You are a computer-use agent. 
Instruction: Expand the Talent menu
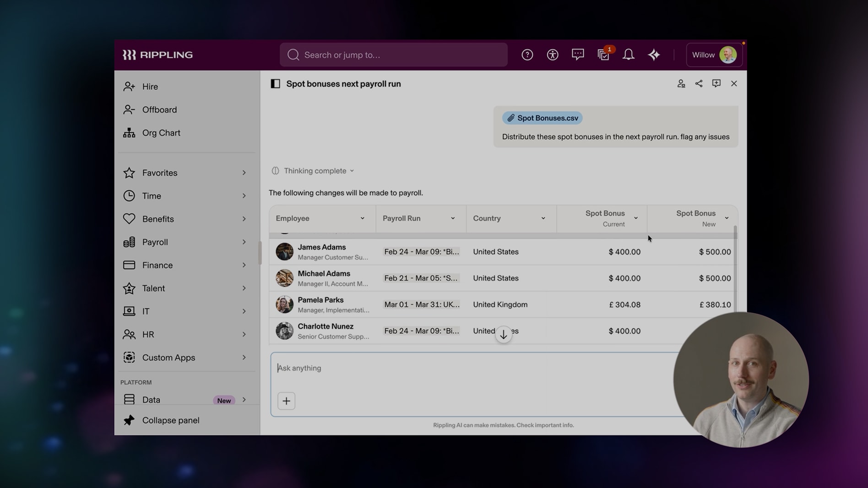pos(186,288)
